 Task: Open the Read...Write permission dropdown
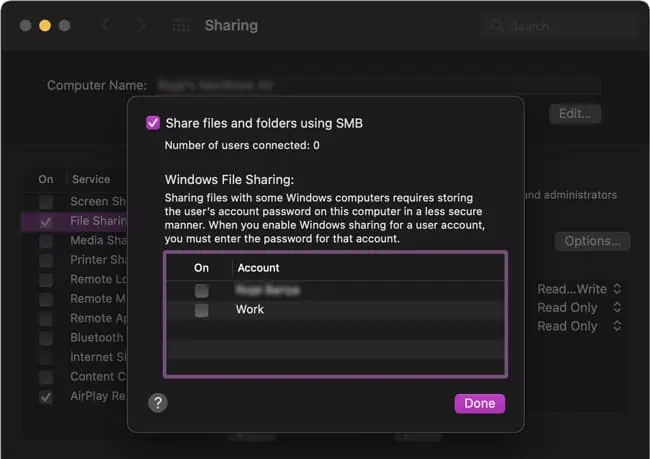click(x=580, y=289)
